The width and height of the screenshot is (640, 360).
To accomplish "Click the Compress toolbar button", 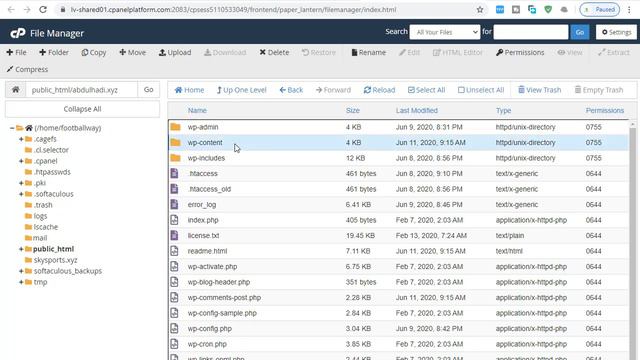I will tap(27, 69).
